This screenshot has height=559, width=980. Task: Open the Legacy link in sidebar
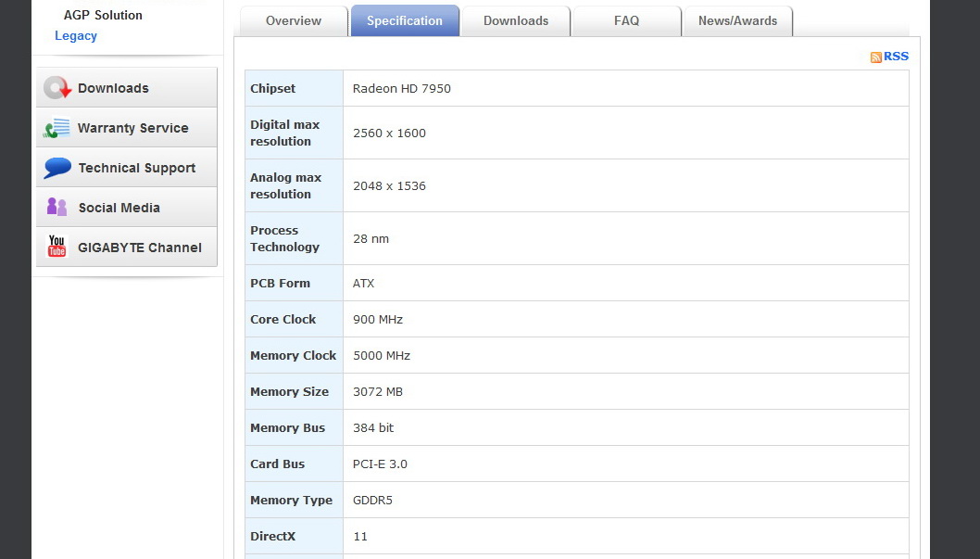76,35
